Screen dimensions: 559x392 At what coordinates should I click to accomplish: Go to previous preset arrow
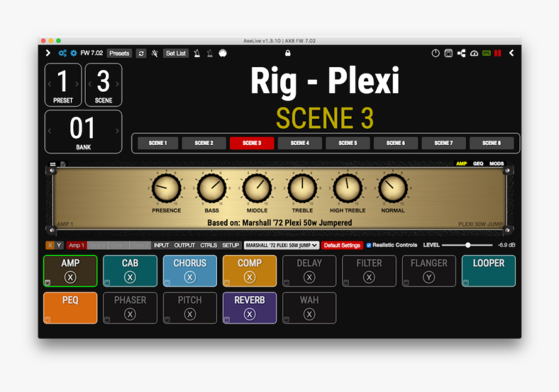pyautogui.click(x=49, y=84)
